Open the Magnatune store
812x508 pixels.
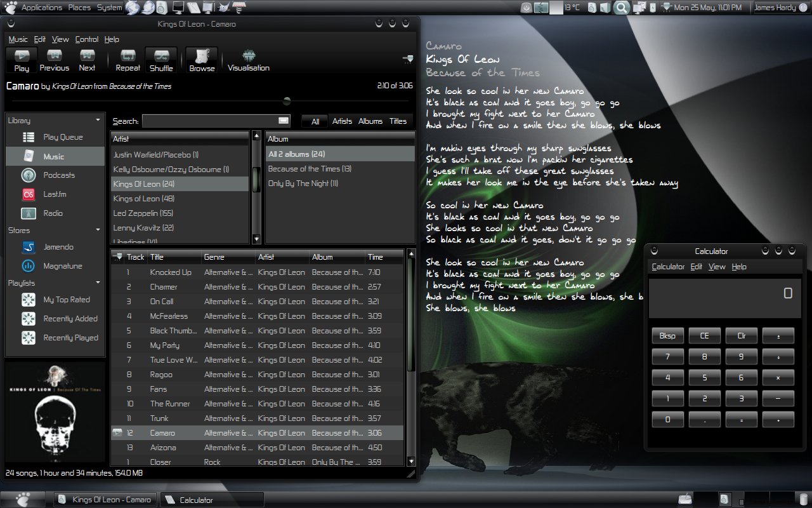(x=55, y=266)
